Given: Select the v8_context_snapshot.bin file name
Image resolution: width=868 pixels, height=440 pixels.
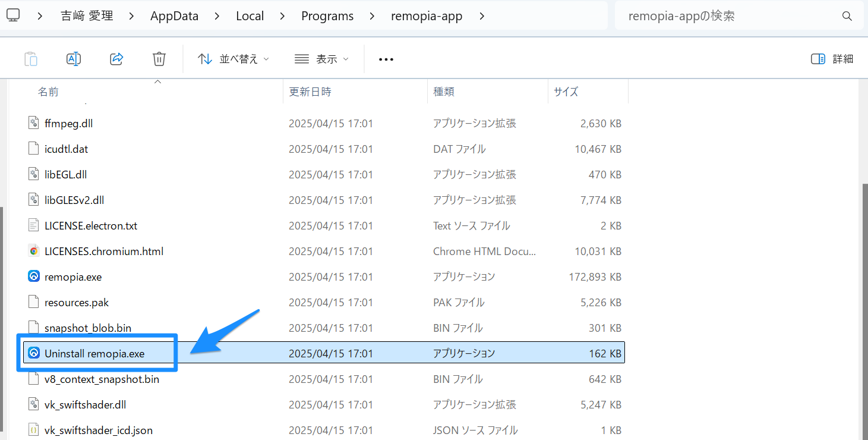Looking at the screenshot, I should (x=102, y=379).
